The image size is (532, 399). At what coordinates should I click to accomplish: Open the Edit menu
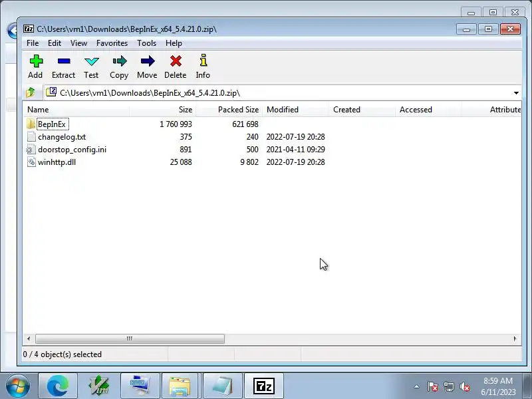pos(55,43)
